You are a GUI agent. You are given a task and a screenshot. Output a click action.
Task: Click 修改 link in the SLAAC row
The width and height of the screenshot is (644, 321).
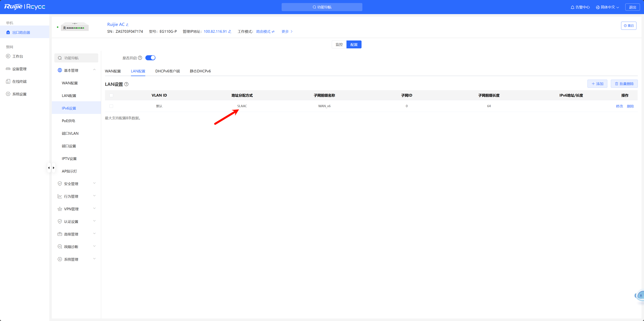pyautogui.click(x=619, y=106)
